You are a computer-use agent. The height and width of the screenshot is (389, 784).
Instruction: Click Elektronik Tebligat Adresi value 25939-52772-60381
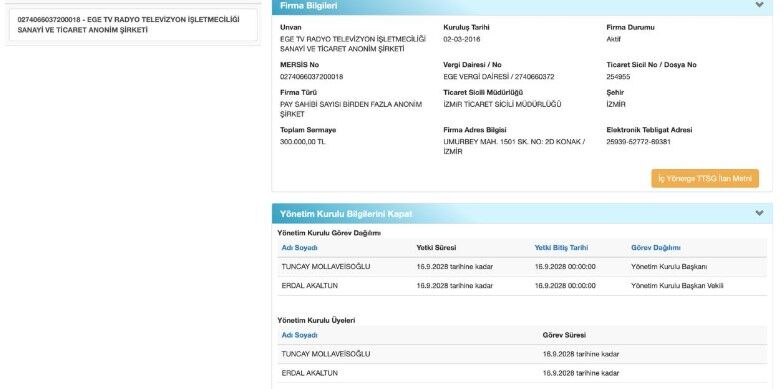pos(638,142)
